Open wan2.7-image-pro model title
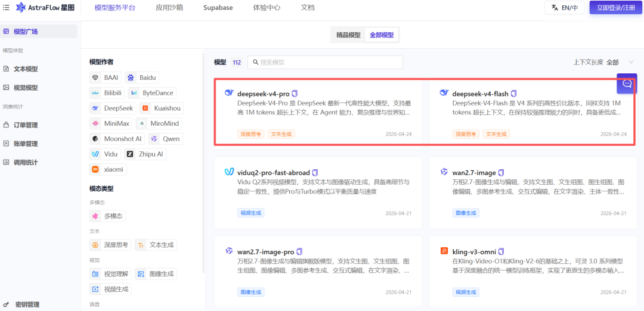 pos(266,251)
